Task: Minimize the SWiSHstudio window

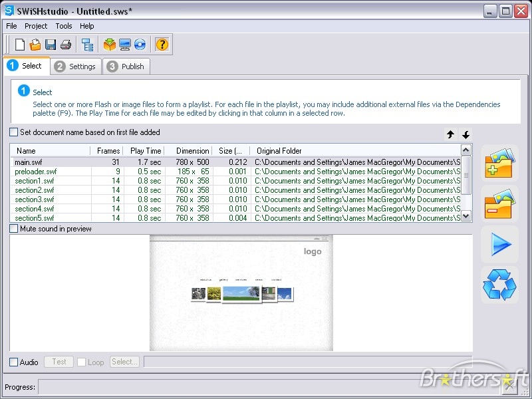Action: coord(489,11)
